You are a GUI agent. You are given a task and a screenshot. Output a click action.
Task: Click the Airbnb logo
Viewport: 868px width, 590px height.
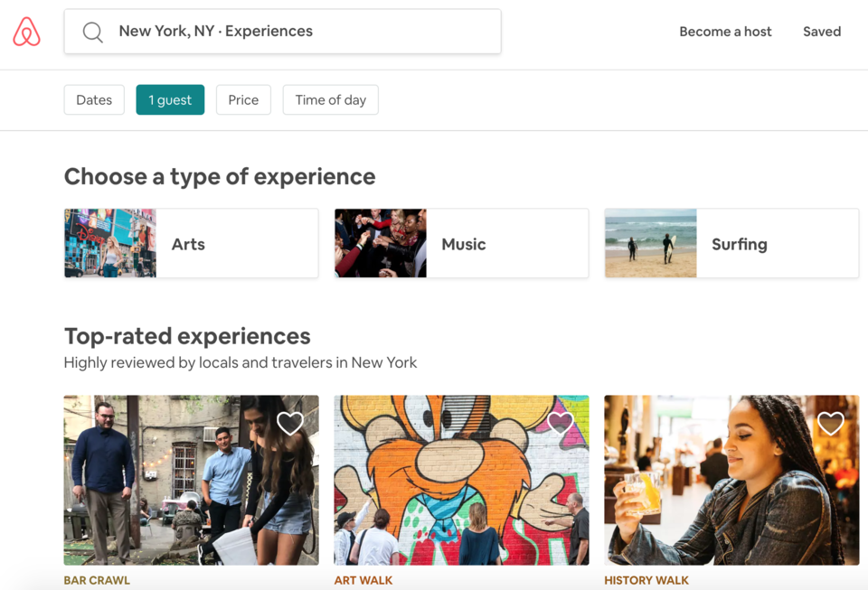26,32
